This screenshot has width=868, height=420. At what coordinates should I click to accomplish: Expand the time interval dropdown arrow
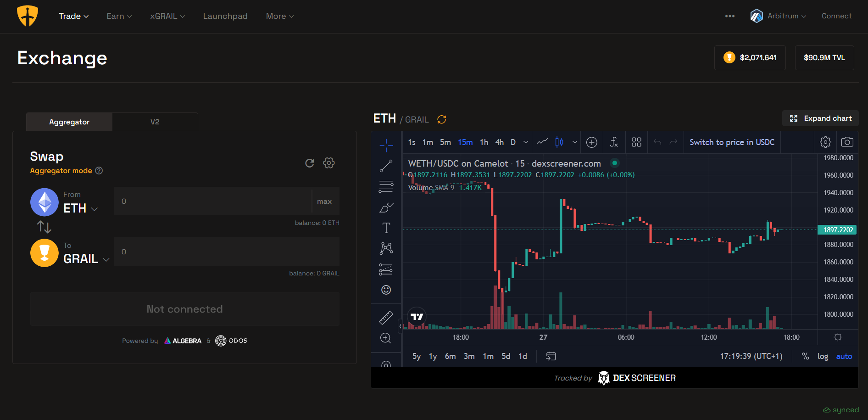(526, 142)
